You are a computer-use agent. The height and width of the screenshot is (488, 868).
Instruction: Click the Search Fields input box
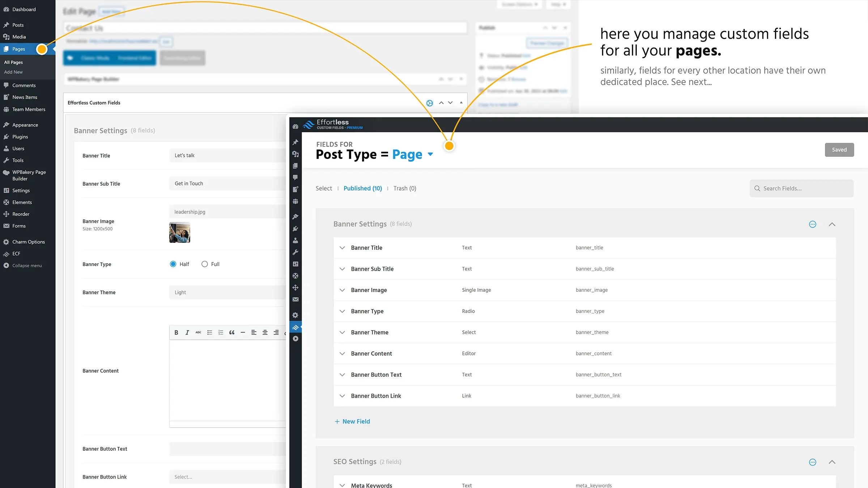801,188
